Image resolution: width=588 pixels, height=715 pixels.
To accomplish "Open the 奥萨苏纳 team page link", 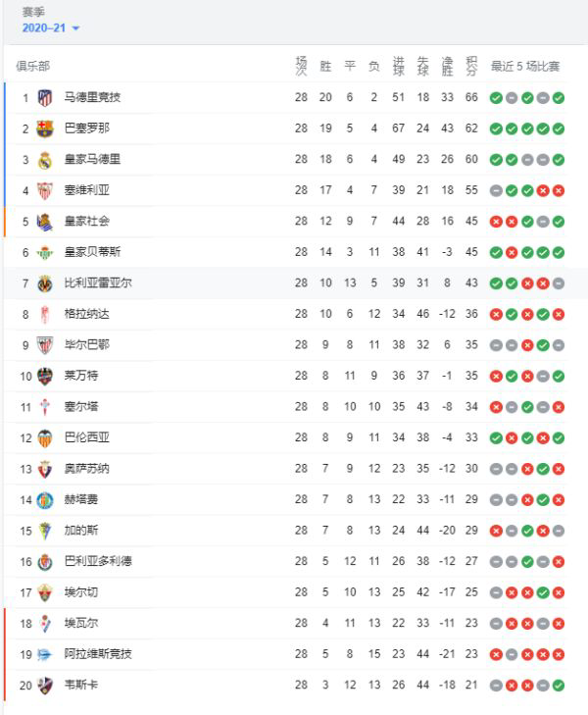I will click(x=86, y=469).
